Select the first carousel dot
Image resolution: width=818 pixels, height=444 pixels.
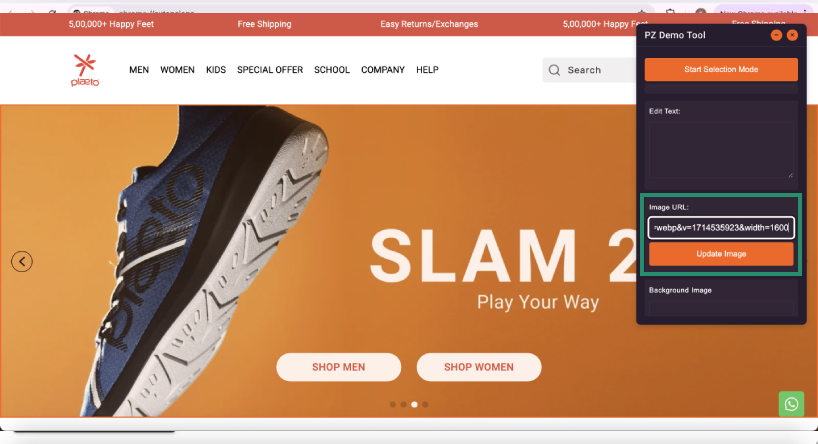393,404
